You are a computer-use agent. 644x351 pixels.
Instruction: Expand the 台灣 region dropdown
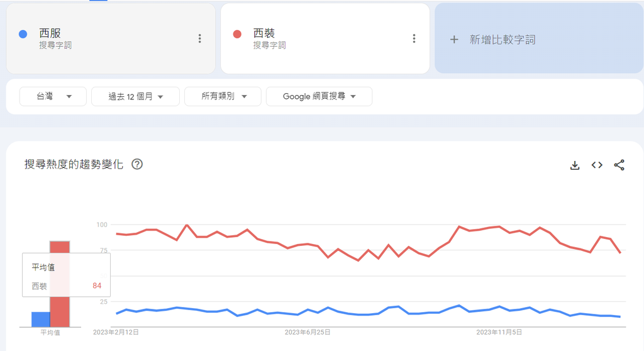coord(53,96)
